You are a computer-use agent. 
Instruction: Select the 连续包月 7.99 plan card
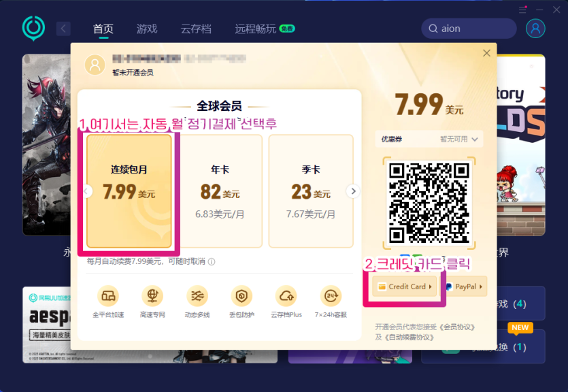point(129,191)
